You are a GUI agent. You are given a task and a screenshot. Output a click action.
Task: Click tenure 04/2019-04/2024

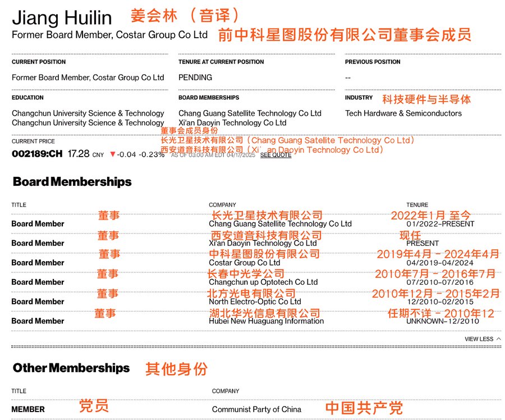[x=440, y=263]
